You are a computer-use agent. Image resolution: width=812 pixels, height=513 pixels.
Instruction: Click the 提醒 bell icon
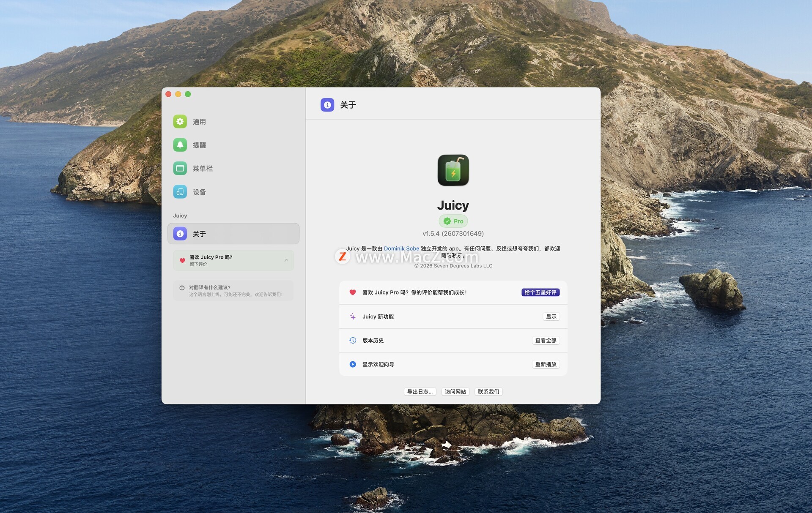click(x=180, y=145)
